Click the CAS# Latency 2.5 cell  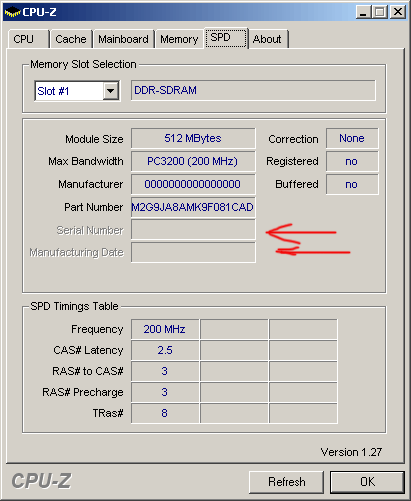click(165, 350)
